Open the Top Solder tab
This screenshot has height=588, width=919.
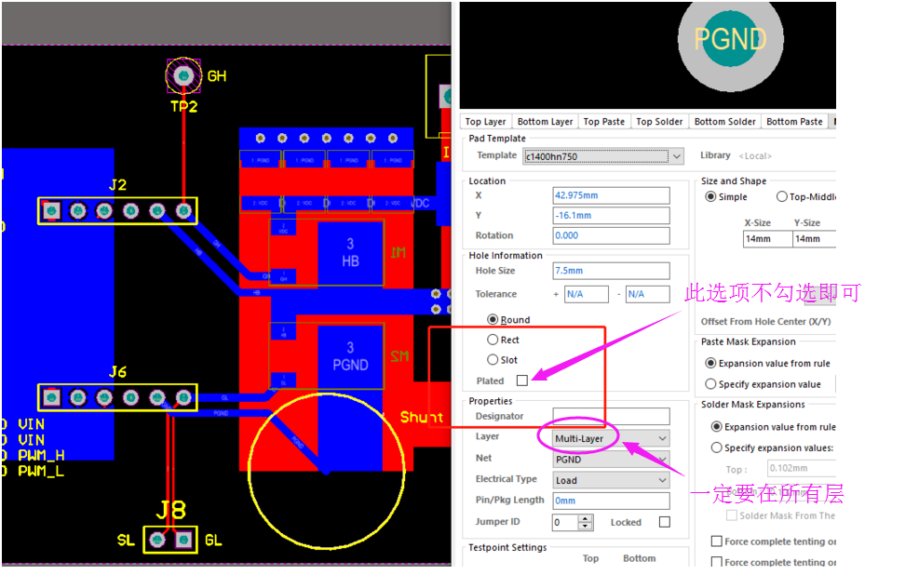(659, 121)
